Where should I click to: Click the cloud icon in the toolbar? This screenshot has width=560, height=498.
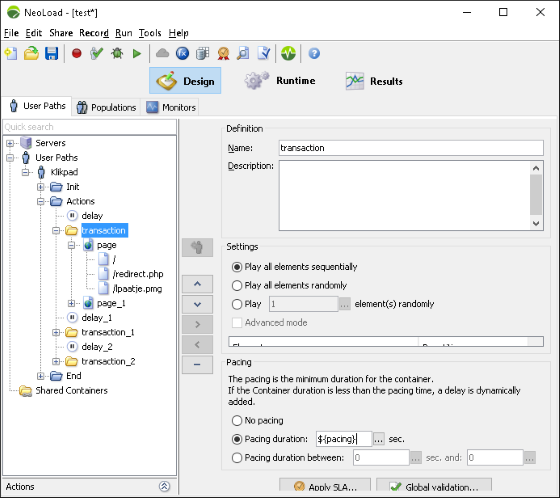[162, 53]
